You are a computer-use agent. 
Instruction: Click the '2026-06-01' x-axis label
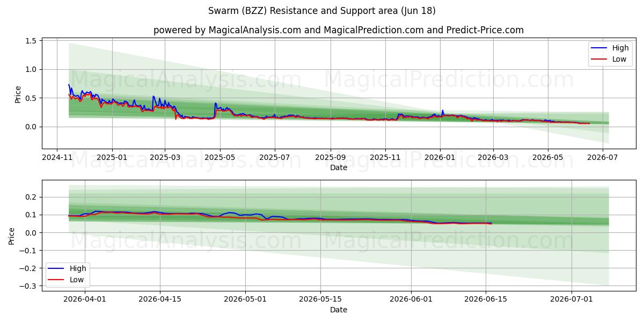tap(411, 300)
